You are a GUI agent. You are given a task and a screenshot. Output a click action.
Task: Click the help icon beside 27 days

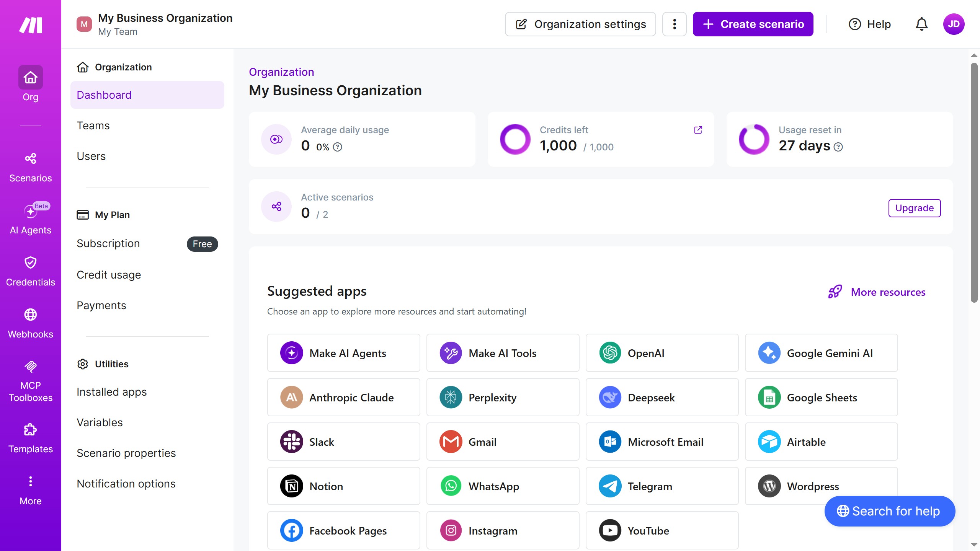pyautogui.click(x=838, y=147)
